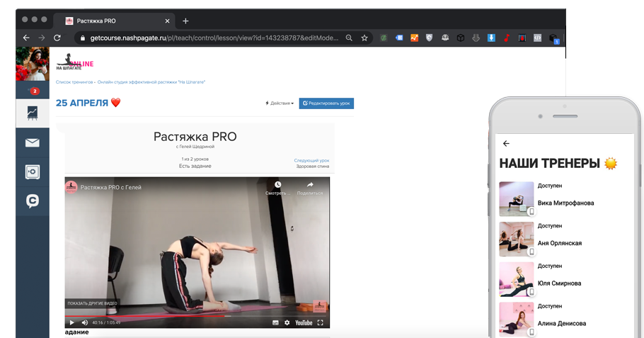Open YouTube player settings gear
644x338 pixels.
(287, 323)
